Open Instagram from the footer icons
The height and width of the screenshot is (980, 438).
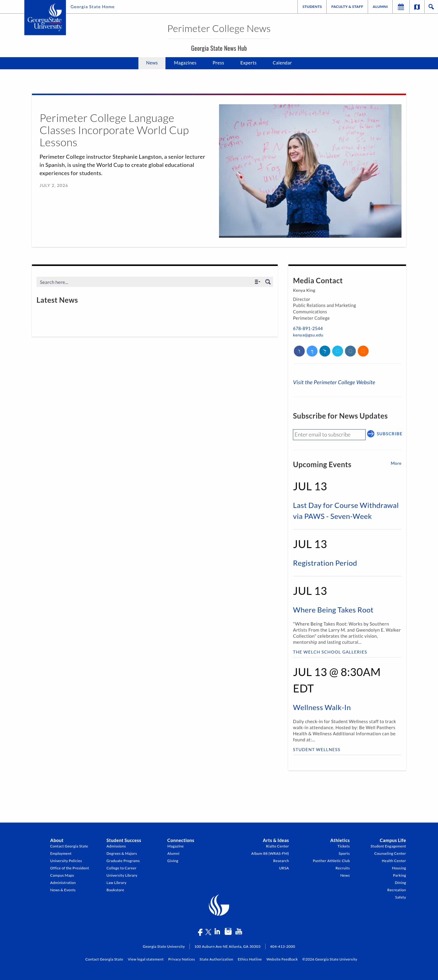coord(228,931)
